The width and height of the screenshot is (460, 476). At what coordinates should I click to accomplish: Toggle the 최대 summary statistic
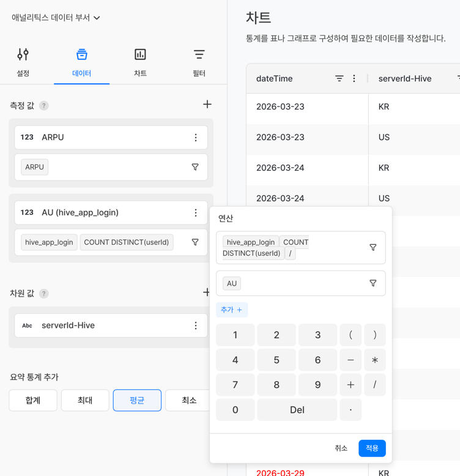[x=85, y=400]
